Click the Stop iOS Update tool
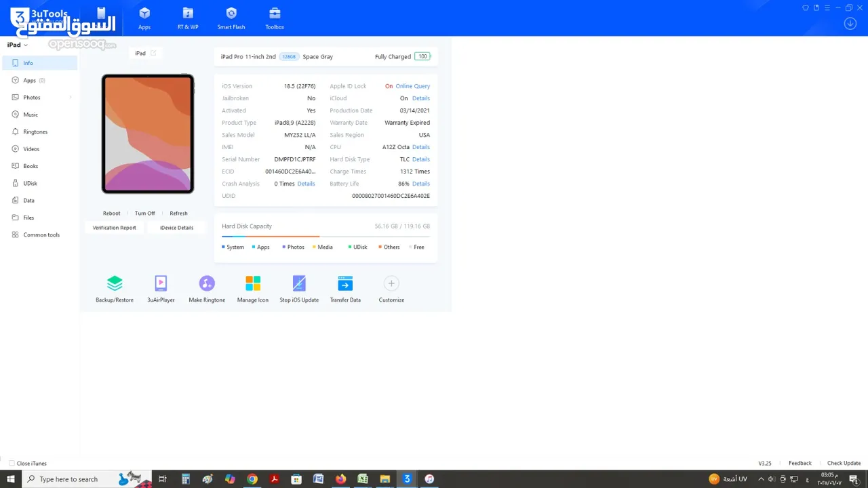 click(299, 289)
